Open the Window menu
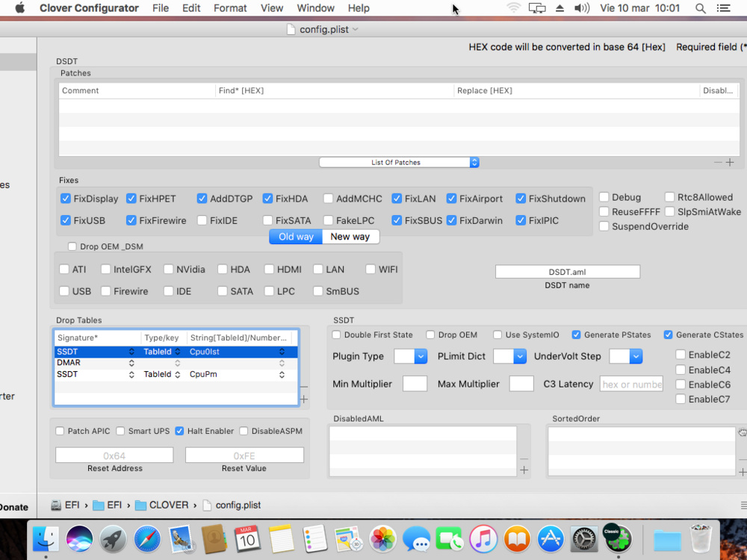Viewport: 747px width, 560px height. [x=315, y=8]
